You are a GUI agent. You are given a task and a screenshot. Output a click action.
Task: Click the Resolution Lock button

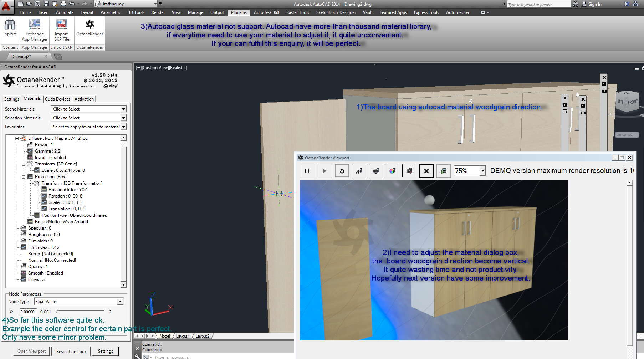pyautogui.click(x=71, y=352)
